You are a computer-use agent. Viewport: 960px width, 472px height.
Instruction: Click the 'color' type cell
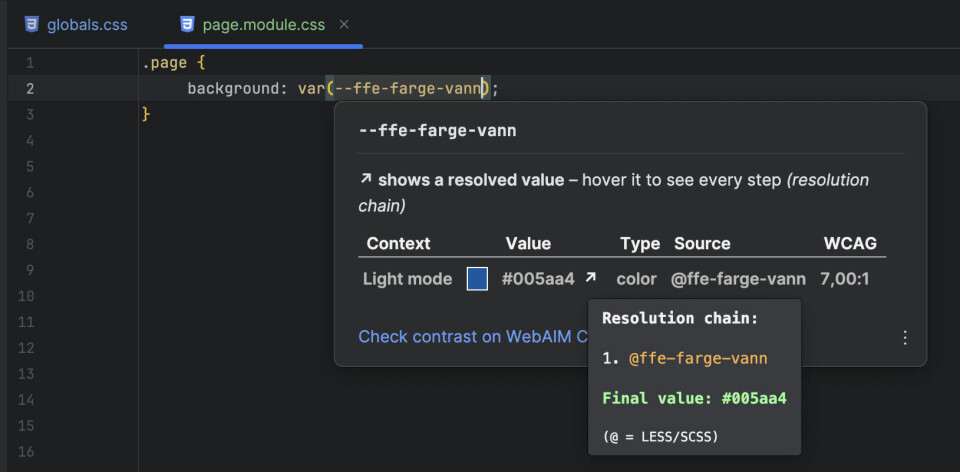[636, 279]
